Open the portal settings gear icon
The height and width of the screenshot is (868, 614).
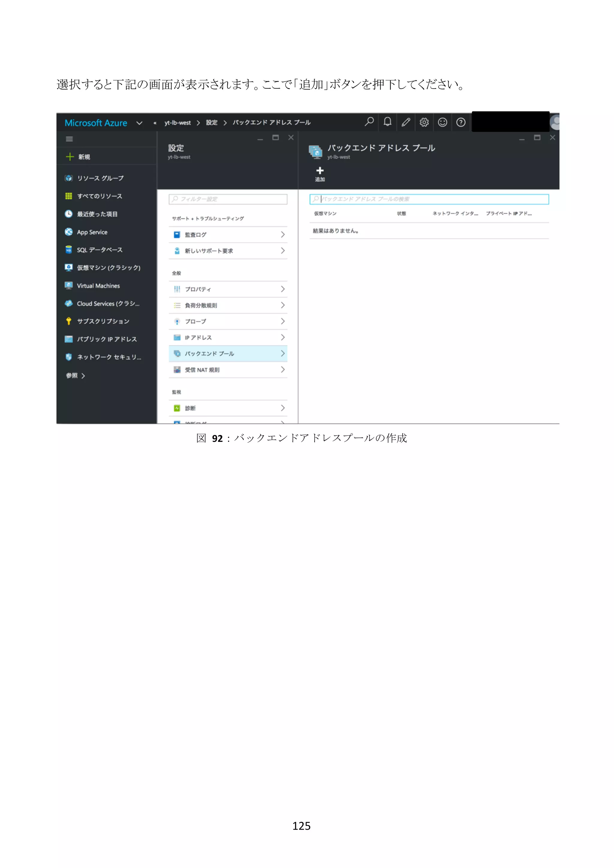[424, 122]
